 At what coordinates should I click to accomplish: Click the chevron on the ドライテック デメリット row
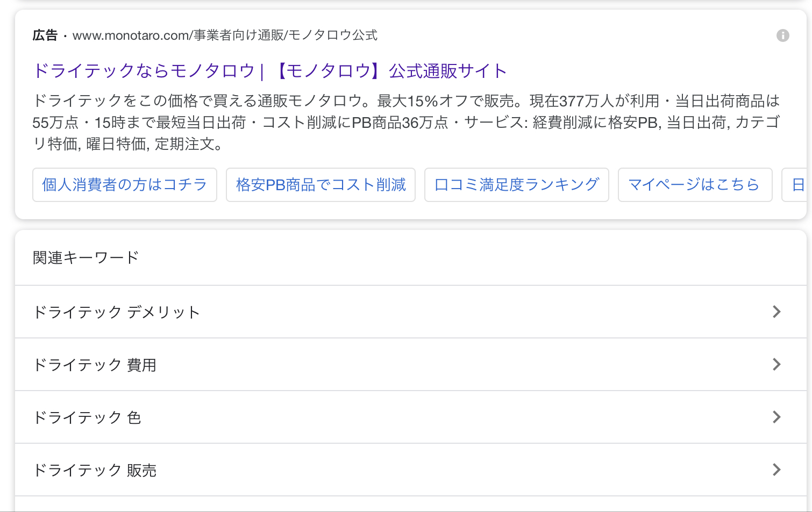(777, 312)
